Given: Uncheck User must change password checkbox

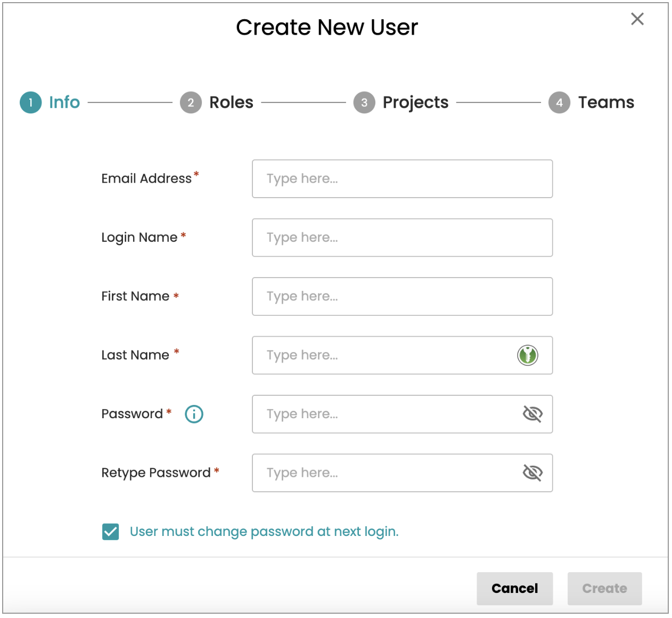Looking at the screenshot, I should point(111,532).
